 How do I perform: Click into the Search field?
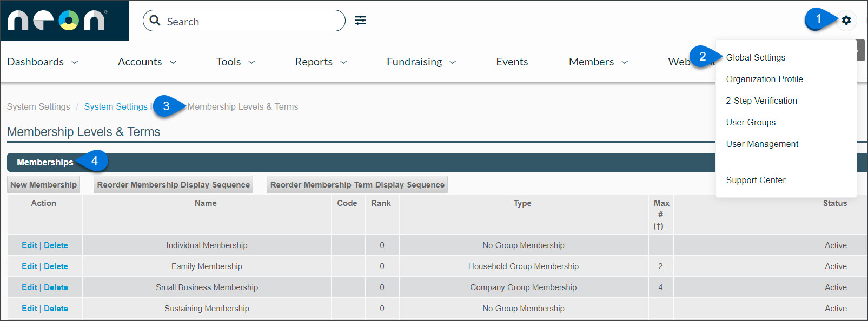click(244, 21)
